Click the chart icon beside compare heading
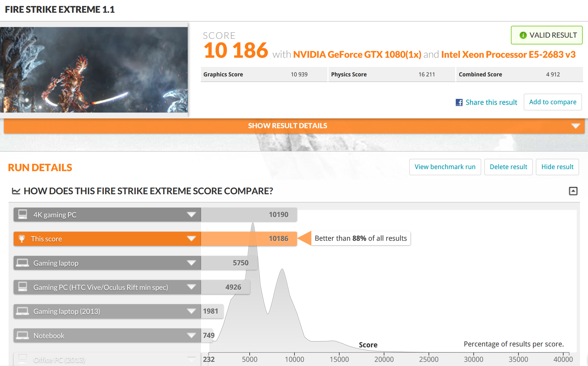588x366 pixels. pyautogui.click(x=16, y=191)
